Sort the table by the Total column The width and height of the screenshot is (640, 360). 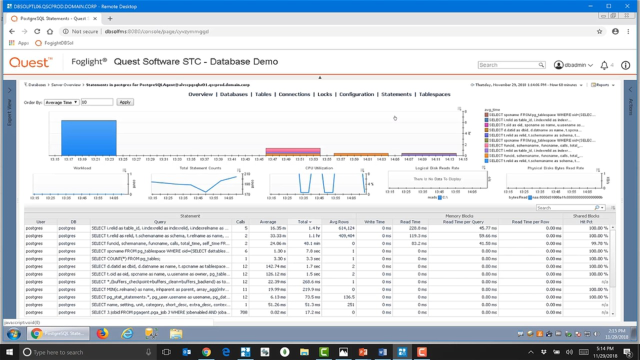[304, 222]
